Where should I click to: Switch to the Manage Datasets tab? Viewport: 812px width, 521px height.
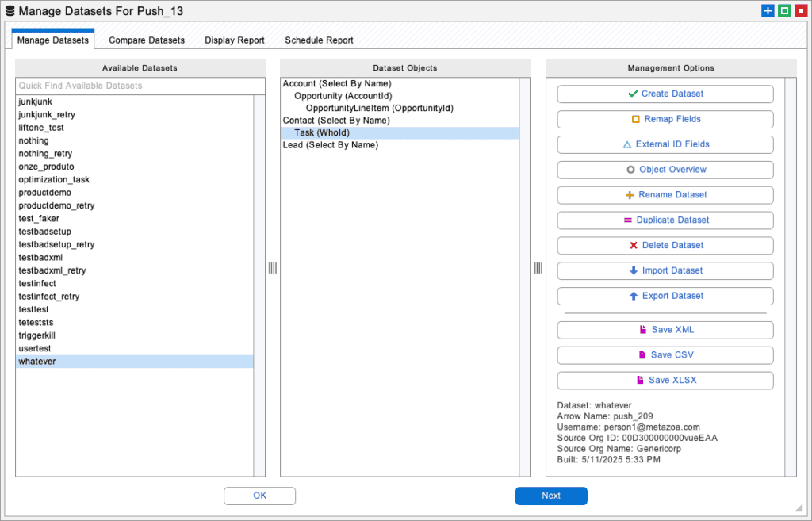(53, 40)
